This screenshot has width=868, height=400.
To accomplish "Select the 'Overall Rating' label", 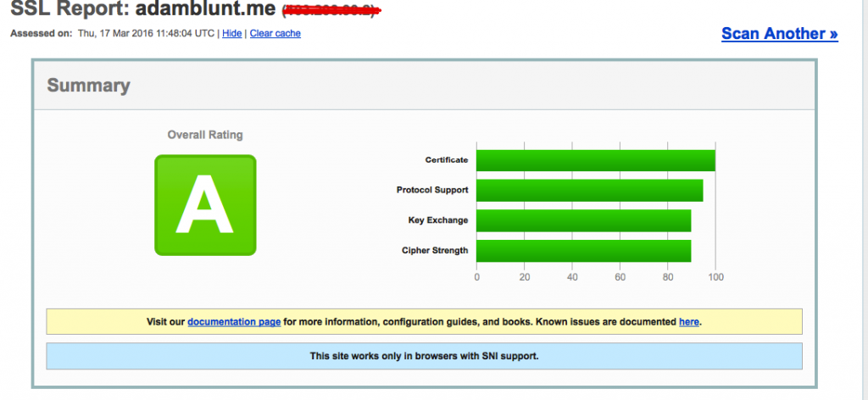I will click(x=205, y=135).
